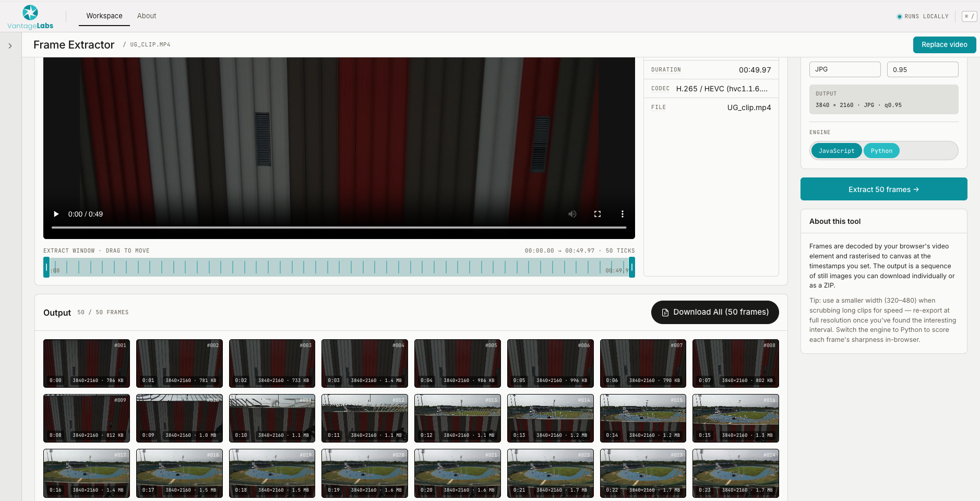Enter fullscreen video mode
This screenshot has height=501, width=980.
pyautogui.click(x=597, y=214)
